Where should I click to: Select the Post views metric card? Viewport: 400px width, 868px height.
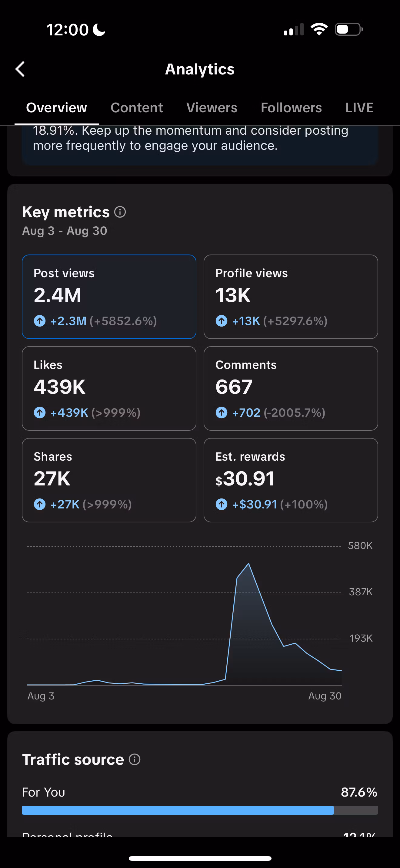(x=109, y=297)
